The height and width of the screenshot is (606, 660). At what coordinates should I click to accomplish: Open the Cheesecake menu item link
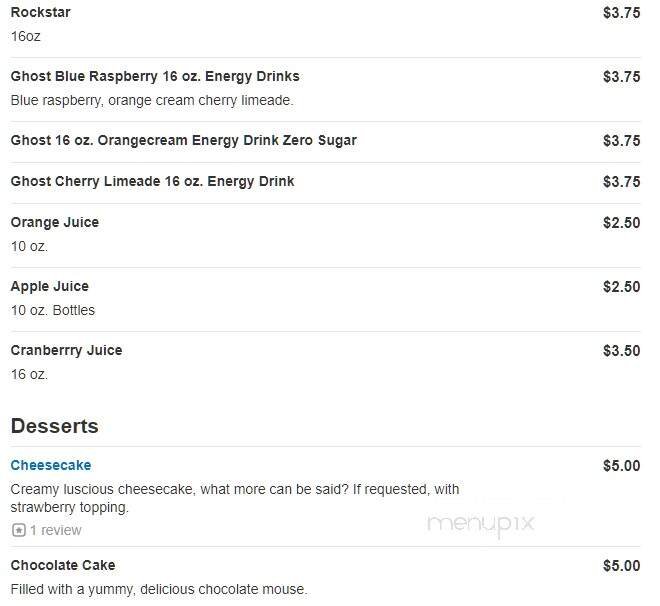pos(51,465)
